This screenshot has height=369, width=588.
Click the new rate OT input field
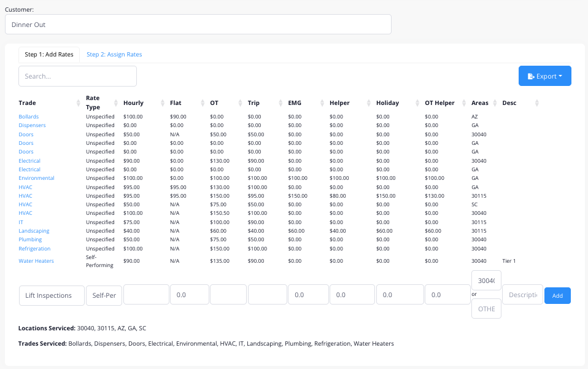click(228, 294)
